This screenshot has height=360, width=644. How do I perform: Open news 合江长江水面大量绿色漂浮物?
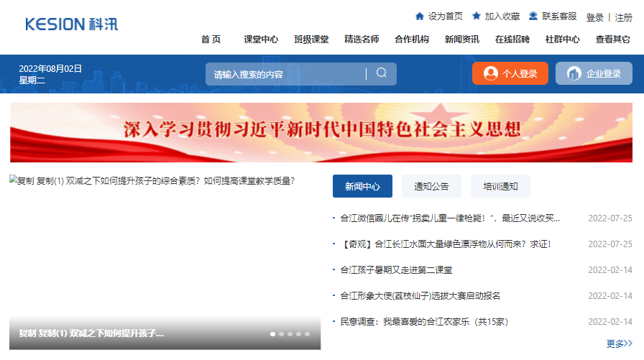(x=446, y=244)
